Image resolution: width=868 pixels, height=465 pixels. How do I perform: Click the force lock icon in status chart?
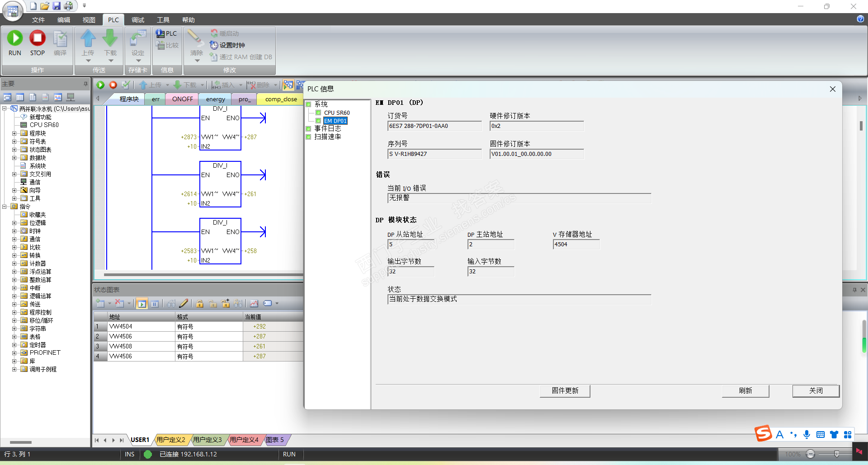[200, 303]
